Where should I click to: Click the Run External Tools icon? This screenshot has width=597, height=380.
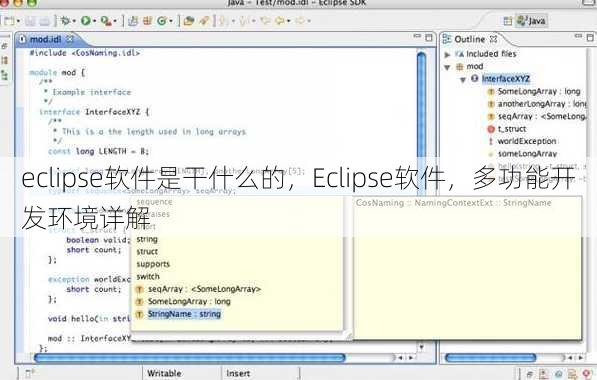click(106, 21)
